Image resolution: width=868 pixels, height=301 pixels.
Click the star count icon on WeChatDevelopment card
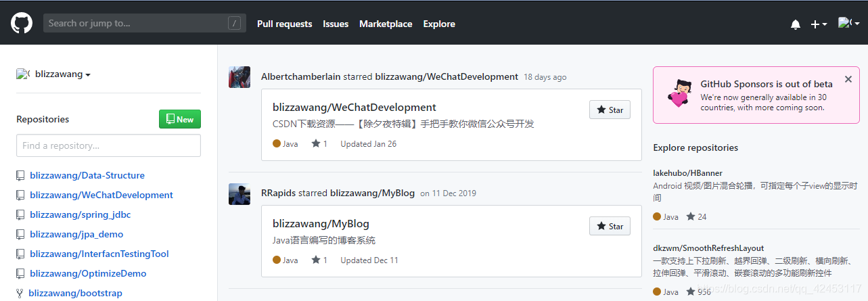[x=315, y=143]
